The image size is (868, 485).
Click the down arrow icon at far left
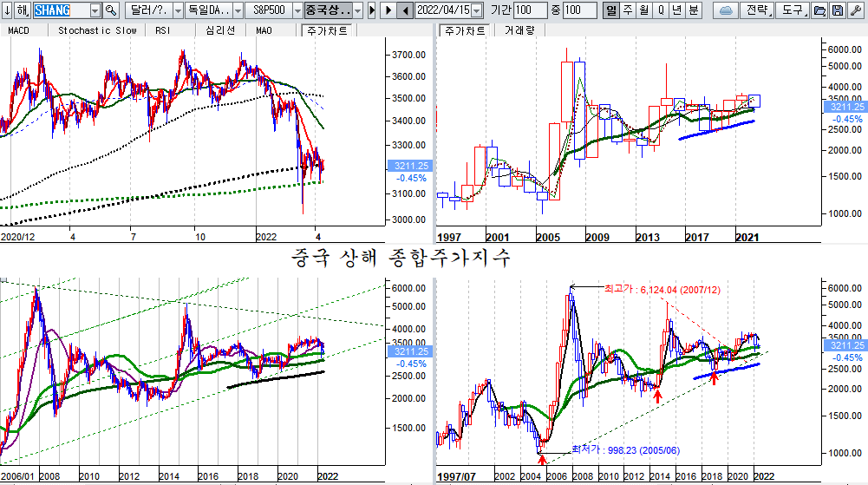click(x=7, y=10)
